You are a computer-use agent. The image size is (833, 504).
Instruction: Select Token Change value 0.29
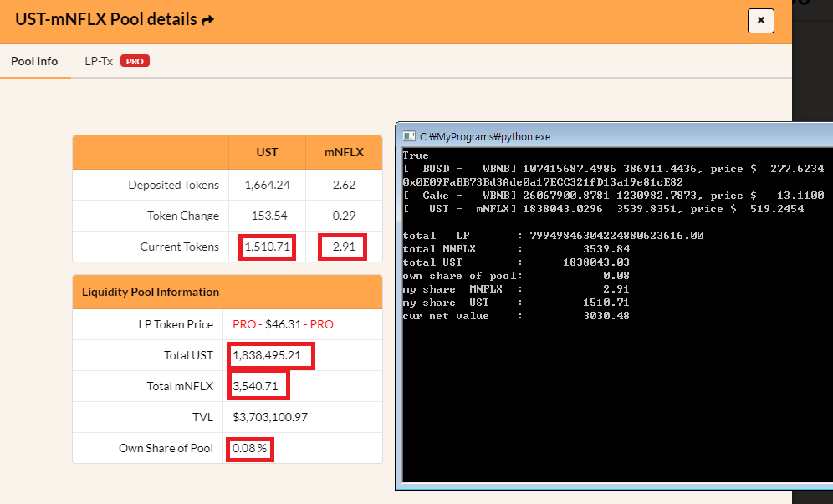tap(345, 216)
